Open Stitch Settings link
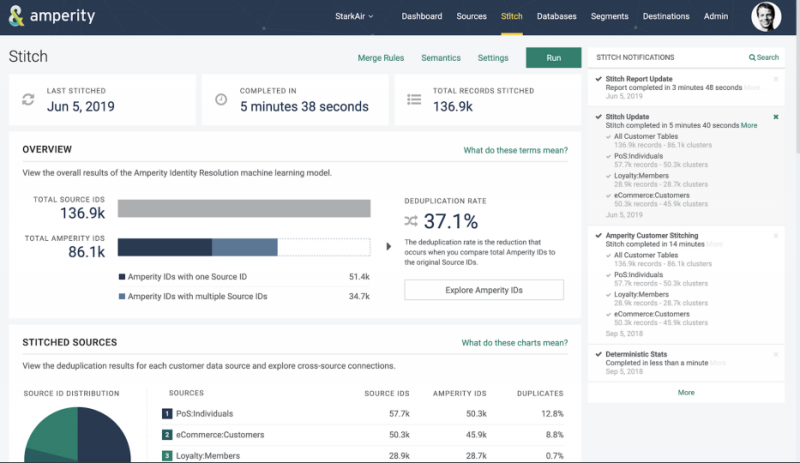 pos(493,58)
